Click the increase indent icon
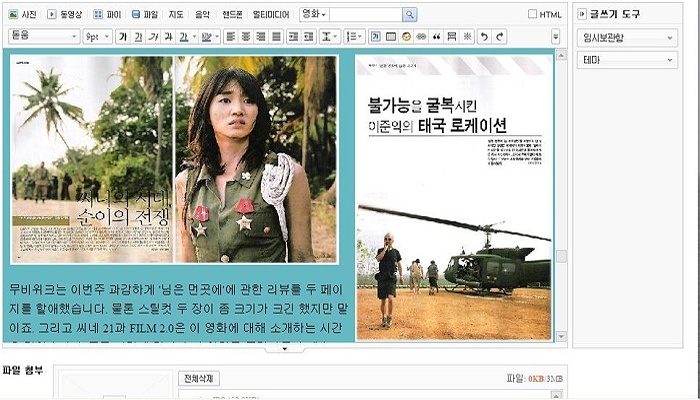 (x=293, y=37)
